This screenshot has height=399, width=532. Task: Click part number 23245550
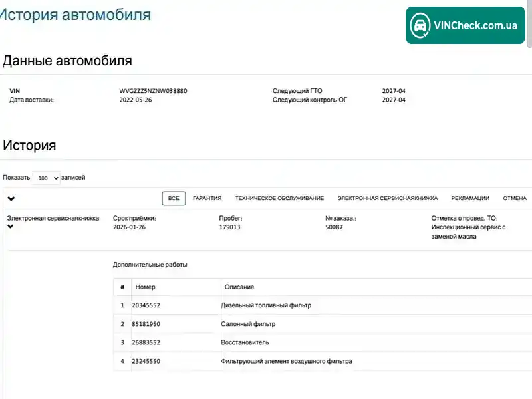[x=146, y=361]
